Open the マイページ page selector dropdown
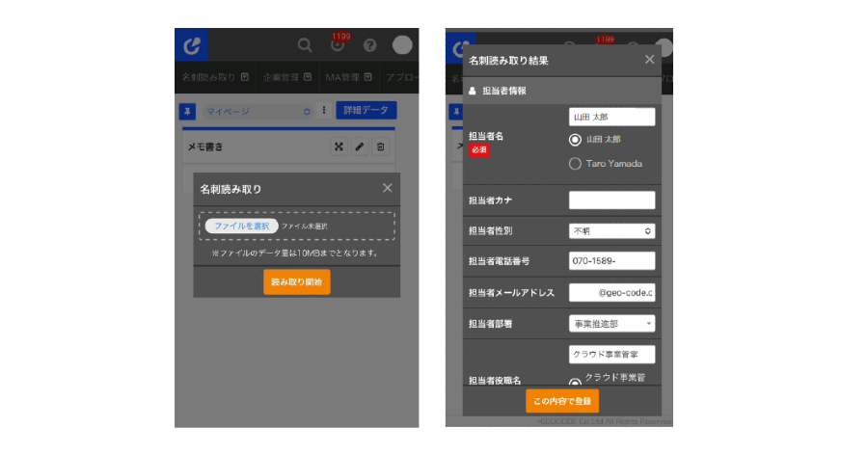The height and width of the screenshot is (454, 868). click(x=258, y=111)
